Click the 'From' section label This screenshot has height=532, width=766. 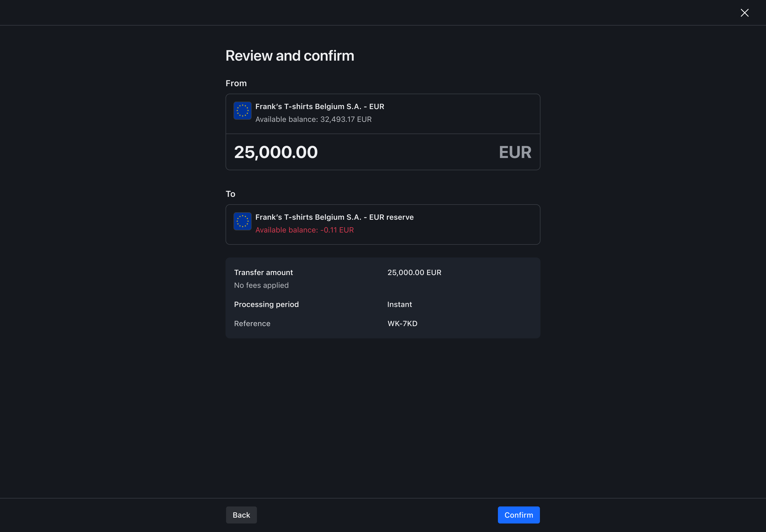click(x=236, y=83)
